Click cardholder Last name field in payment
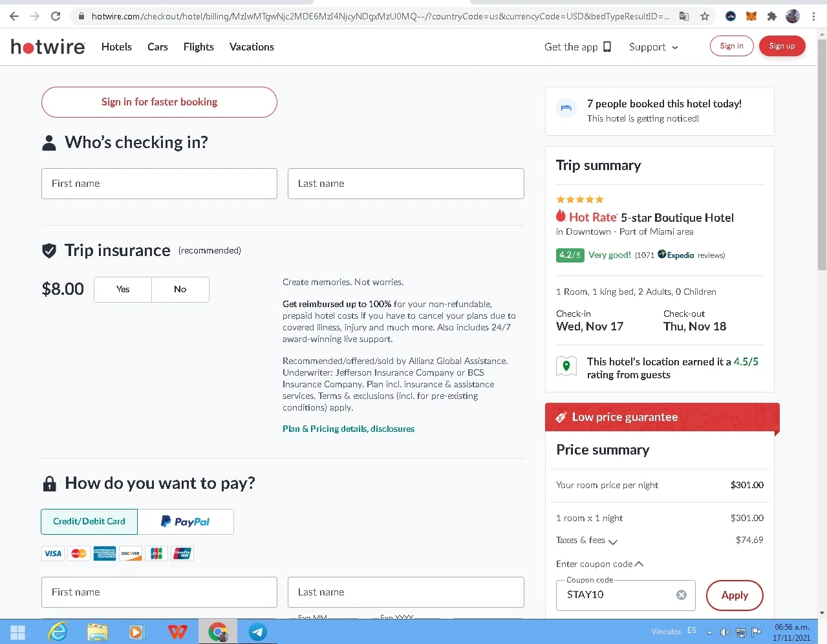The image size is (827, 644). (406, 592)
